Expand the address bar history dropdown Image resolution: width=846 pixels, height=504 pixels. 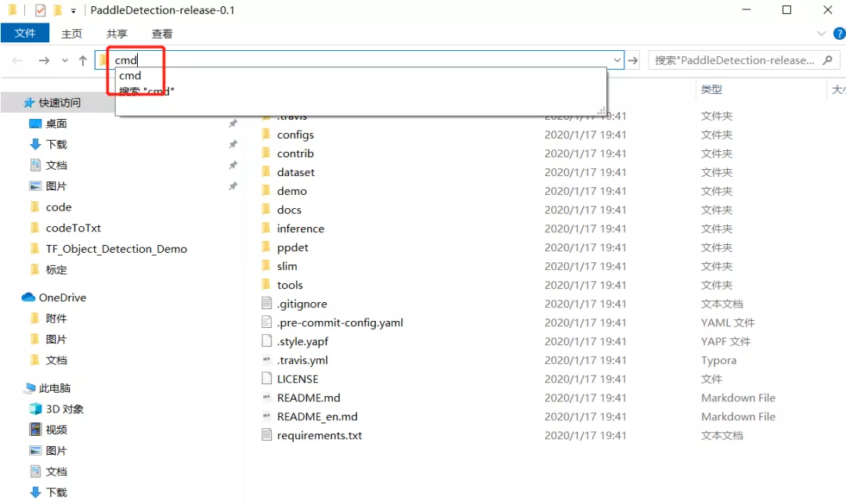click(x=616, y=59)
